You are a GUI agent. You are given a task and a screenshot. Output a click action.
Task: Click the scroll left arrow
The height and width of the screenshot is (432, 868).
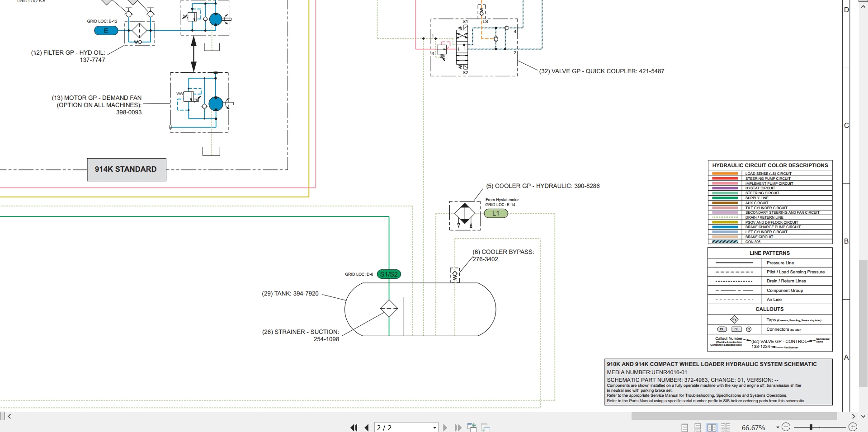[9, 416]
